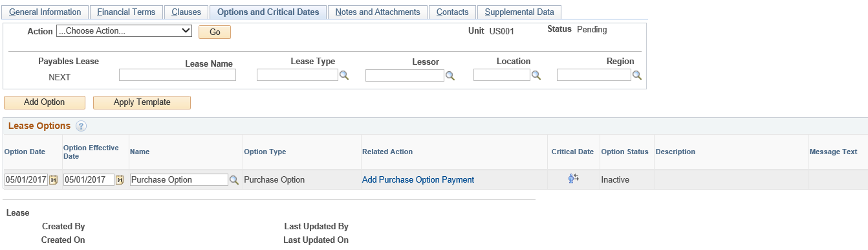Click the Option Effective Date column header
Screen dimensions: 868x250
click(91, 152)
